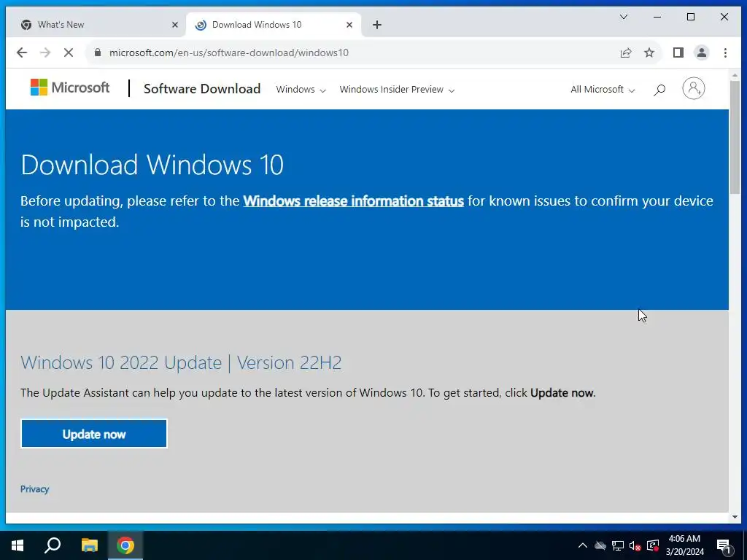Open Microsoft site search magnifier

(x=659, y=90)
